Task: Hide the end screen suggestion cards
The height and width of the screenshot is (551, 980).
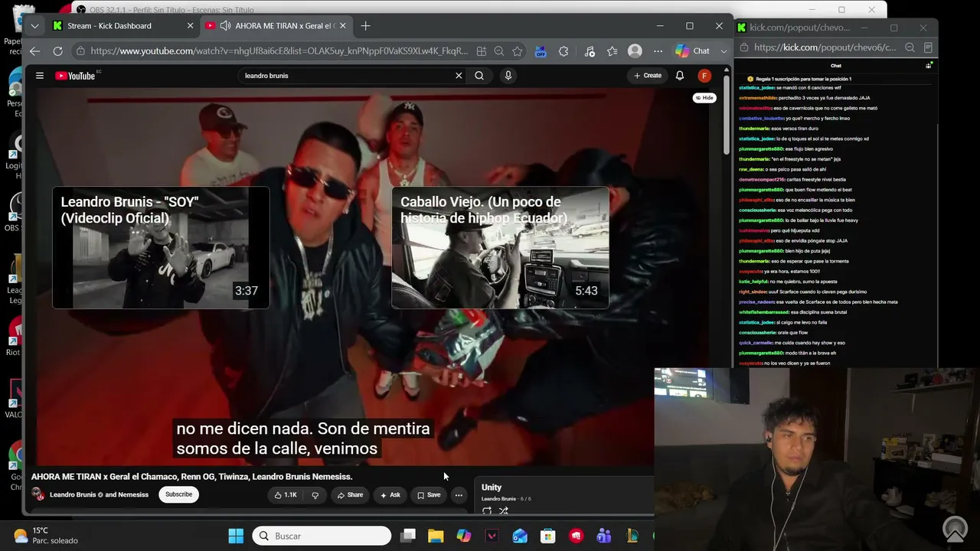Action: tap(704, 98)
